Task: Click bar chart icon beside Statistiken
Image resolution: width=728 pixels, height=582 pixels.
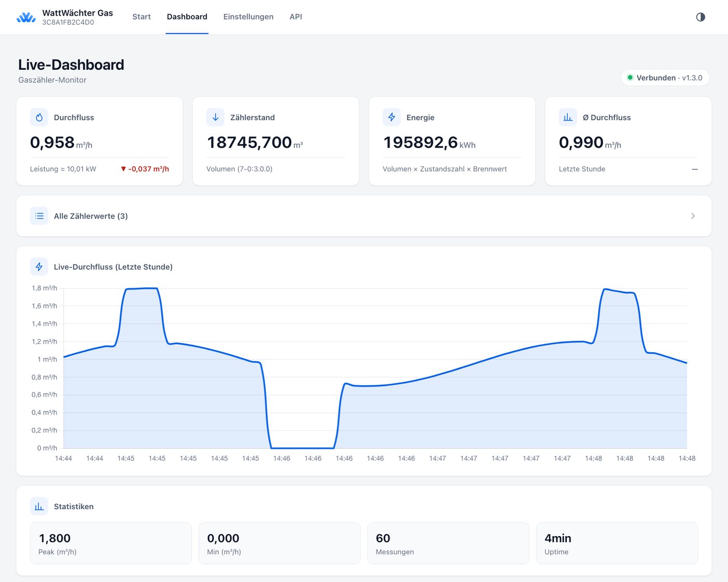Action: pos(39,507)
